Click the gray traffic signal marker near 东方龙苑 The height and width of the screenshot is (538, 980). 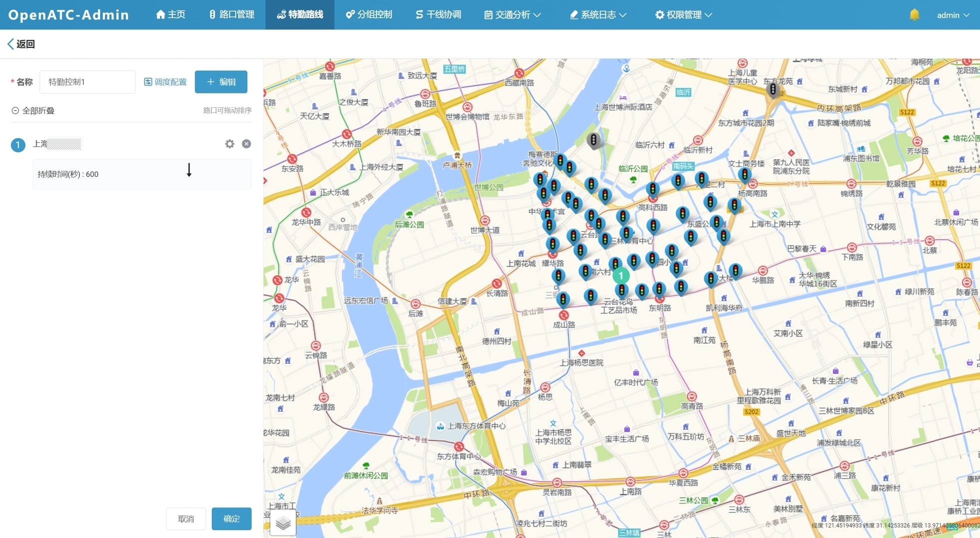coord(773,90)
